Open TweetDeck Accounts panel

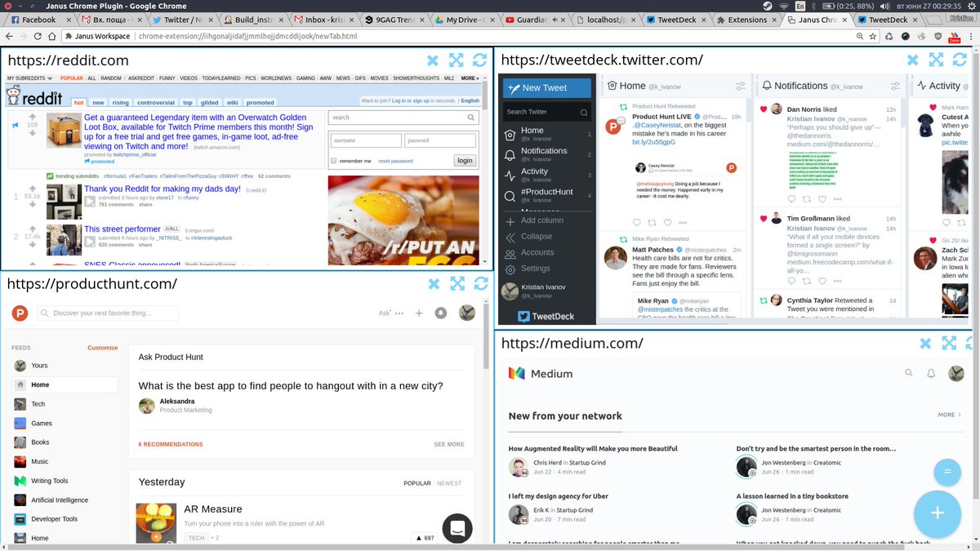tap(532, 253)
